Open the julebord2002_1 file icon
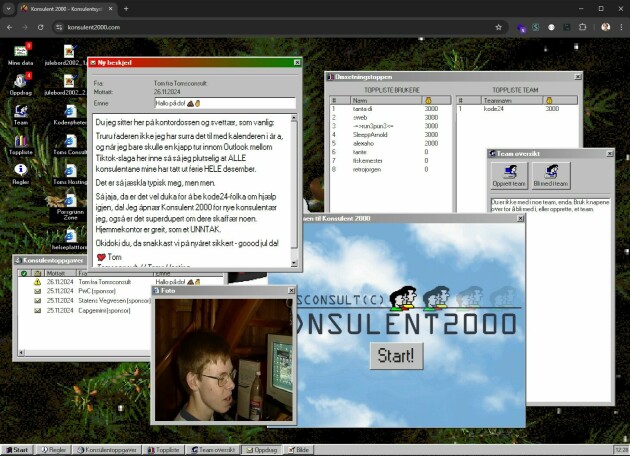 click(68, 54)
